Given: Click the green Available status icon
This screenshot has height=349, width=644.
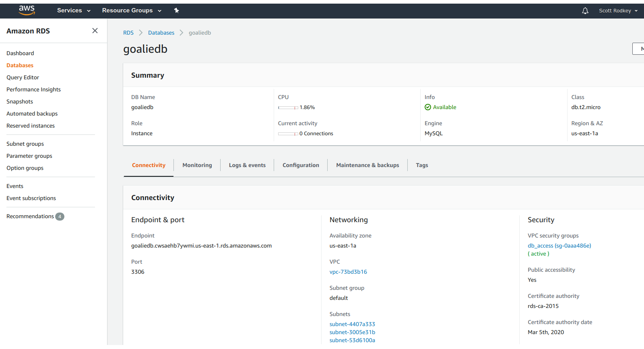Looking at the screenshot, I should coord(428,107).
